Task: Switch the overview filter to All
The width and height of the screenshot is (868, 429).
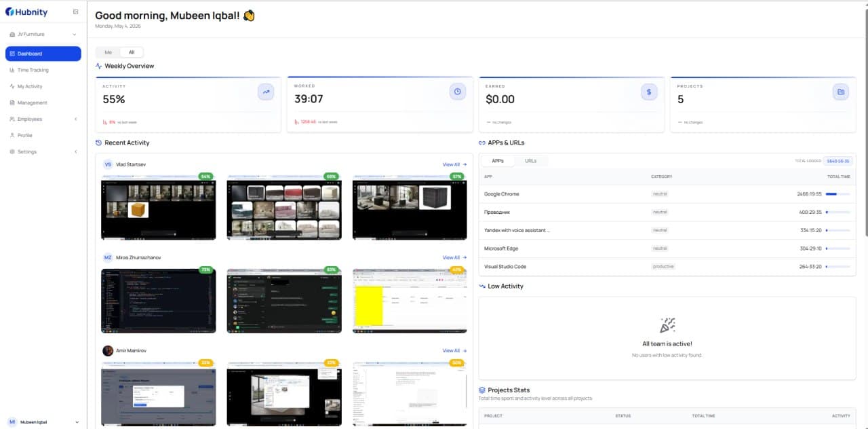Action: [x=132, y=52]
